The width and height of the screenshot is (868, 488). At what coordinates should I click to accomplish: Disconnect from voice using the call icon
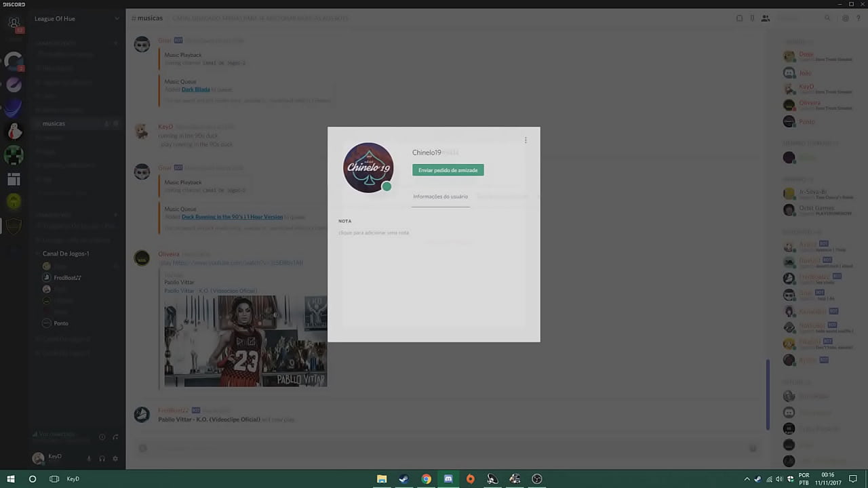pyautogui.click(x=115, y=437)
